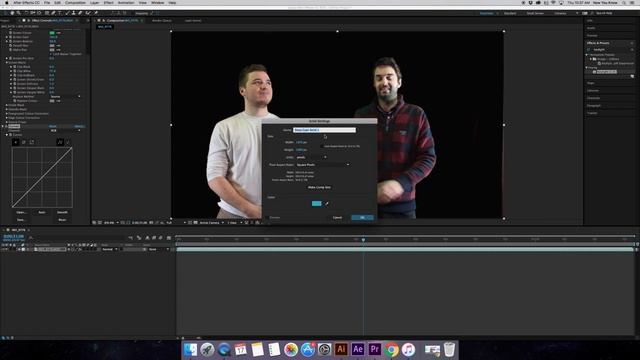Click Smooth button under Curves graph
640x360 pixels.
point(62,212)
